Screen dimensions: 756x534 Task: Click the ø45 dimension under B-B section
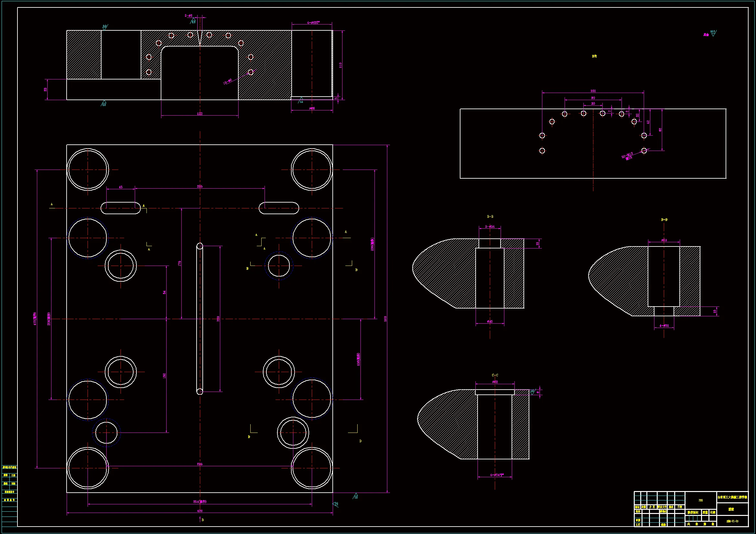(490, 321)
